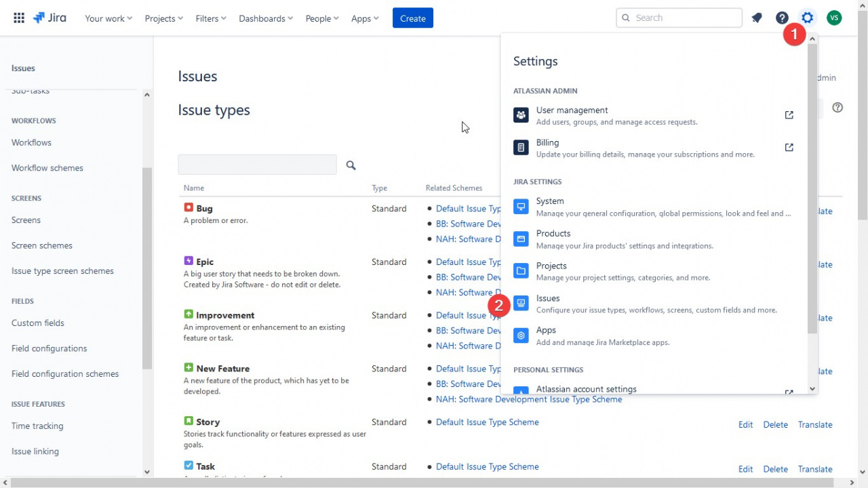Expand the Dashboards menu

pos(266,18)
